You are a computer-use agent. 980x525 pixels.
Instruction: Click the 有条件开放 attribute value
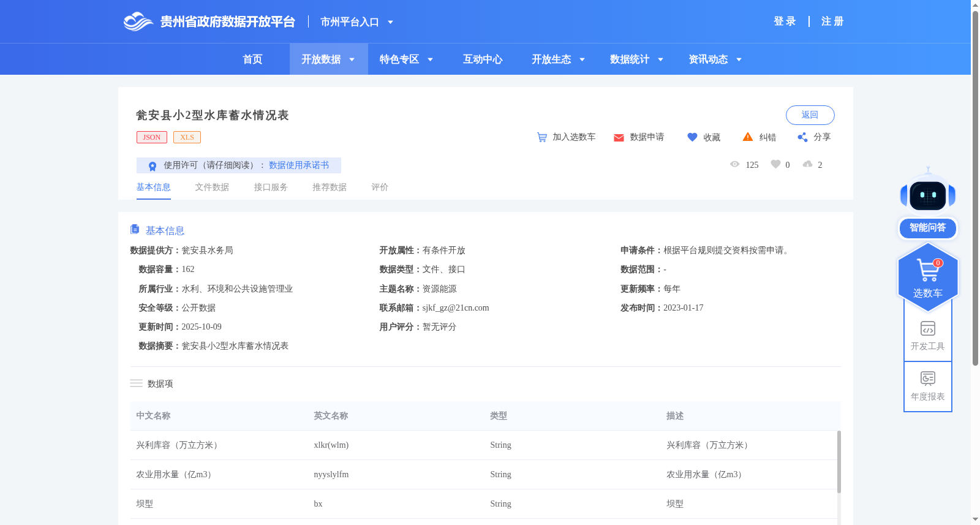[444, 251]
